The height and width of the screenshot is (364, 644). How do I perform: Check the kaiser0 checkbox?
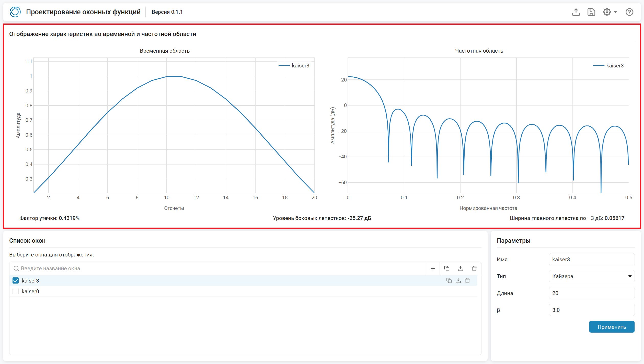[16, 291]
